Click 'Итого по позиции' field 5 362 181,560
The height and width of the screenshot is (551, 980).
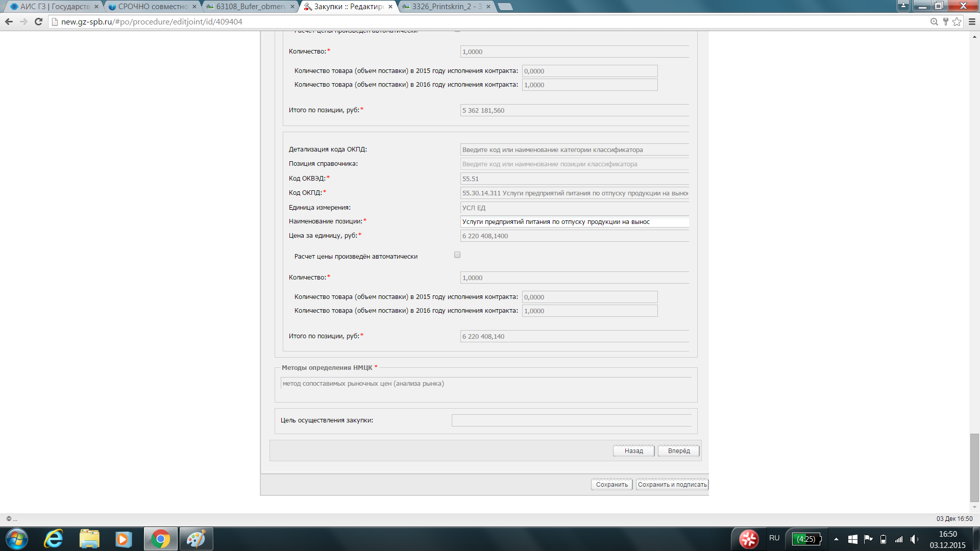pyautogui.click(x=575, y=111)
